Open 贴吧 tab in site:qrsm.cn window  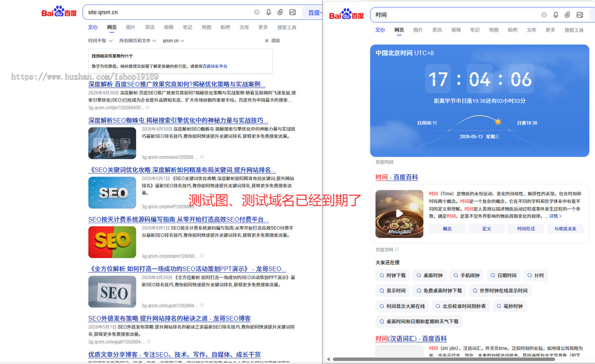coord(225,27)
